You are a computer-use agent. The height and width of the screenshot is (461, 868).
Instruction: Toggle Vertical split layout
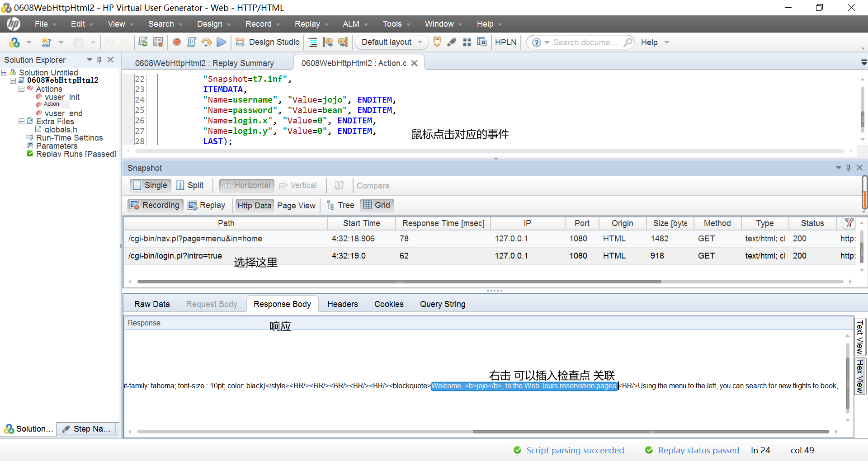click(298, 185)
